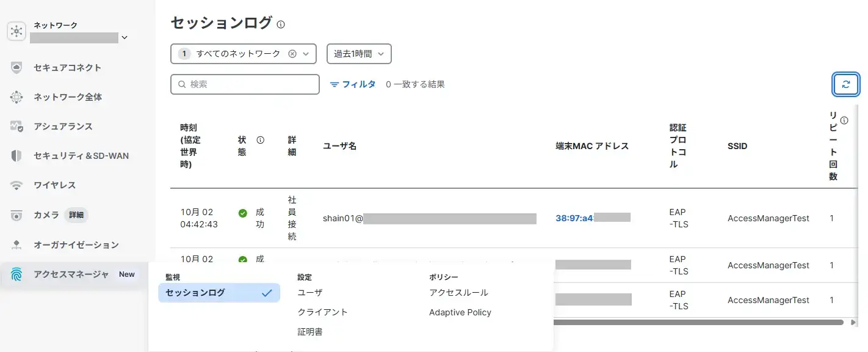The height and width of the screenshot is (352, 868).
Task: Select セッションログ in the flyout menu
Action: (x=219, y=293)
